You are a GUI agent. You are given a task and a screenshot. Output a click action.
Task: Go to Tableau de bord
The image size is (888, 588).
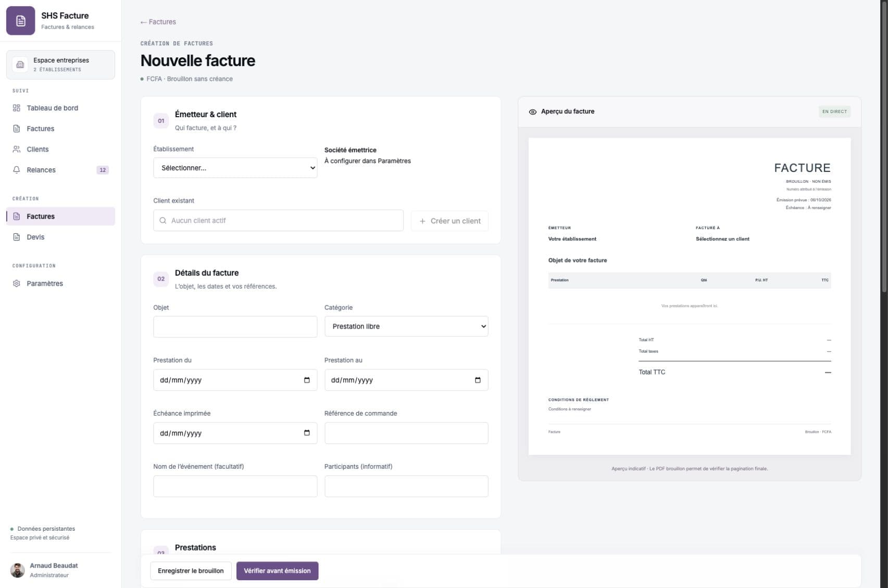coord(60,108)
